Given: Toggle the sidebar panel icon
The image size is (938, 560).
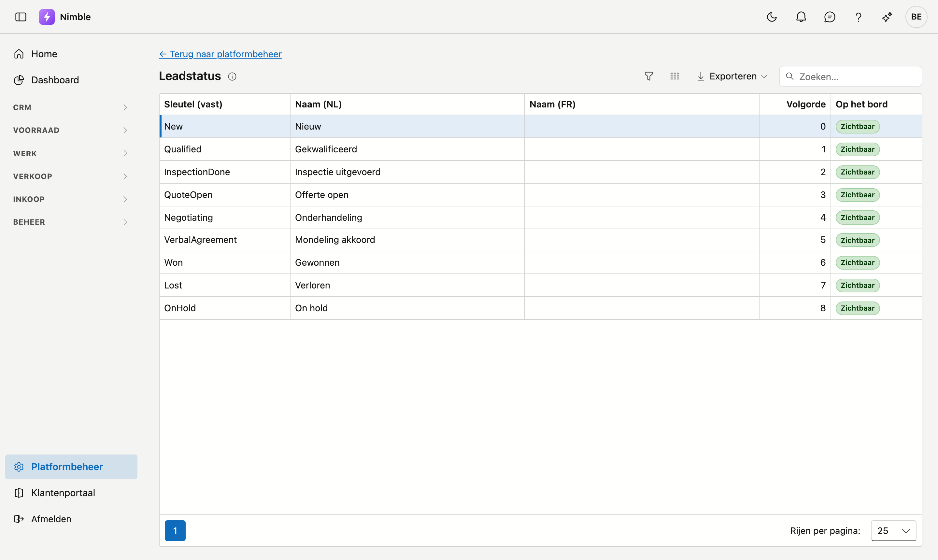Looking at the screenshot, I should [x=21, y=17].
